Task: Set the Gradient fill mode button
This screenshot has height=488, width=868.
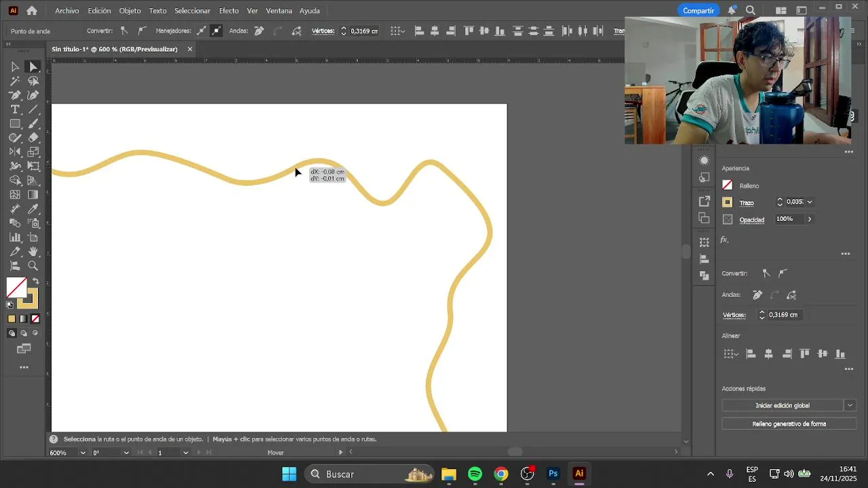Action: (24, 319)
